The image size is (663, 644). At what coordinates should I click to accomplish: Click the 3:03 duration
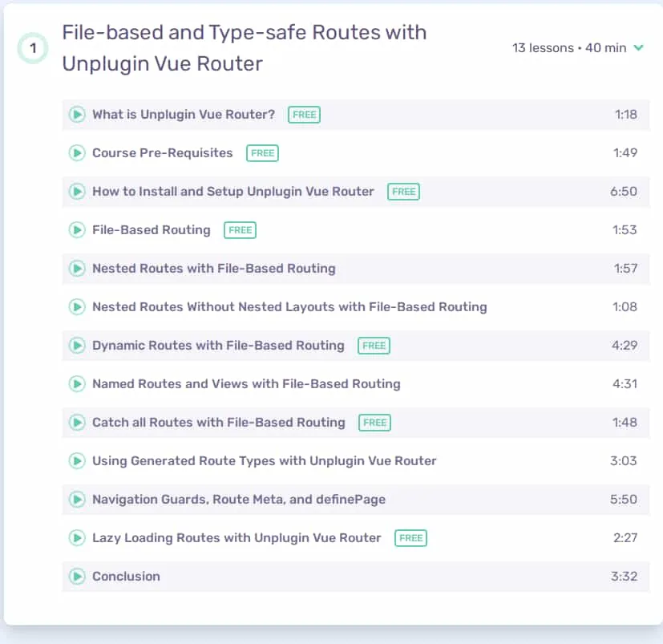[x=624, y=461]
